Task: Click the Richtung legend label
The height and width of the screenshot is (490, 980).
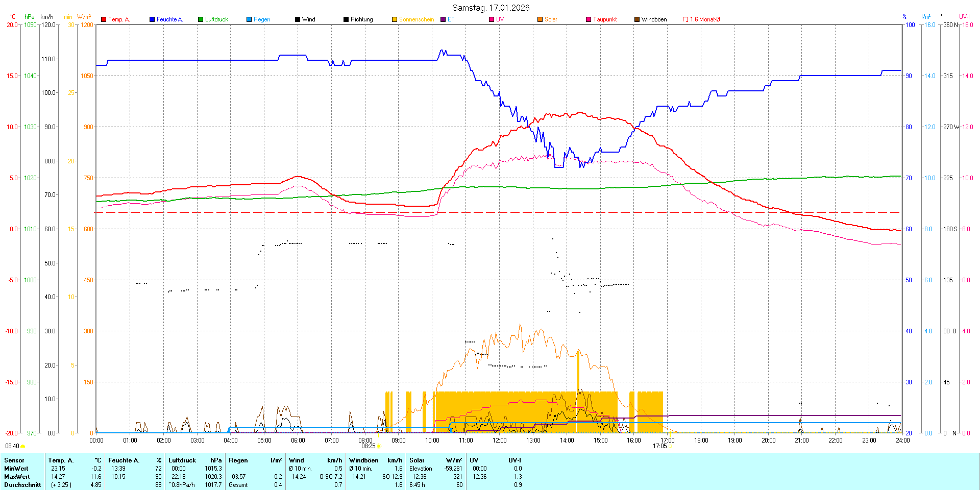Action: pyautogui.click(x=361, y=19)
